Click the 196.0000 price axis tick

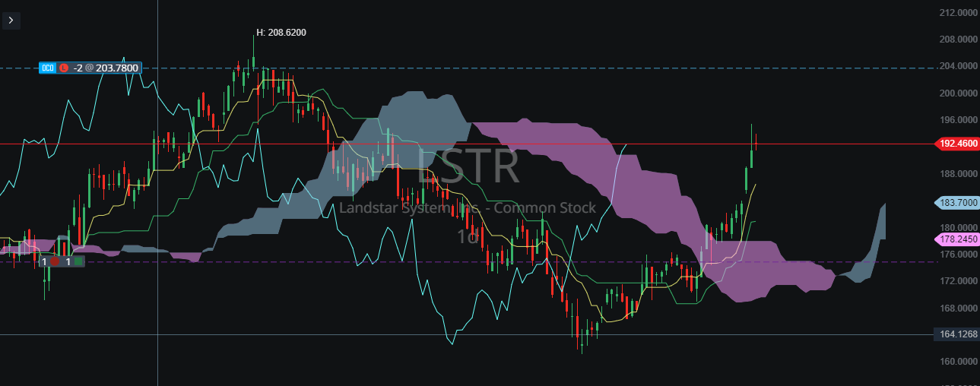pos(959,120)
